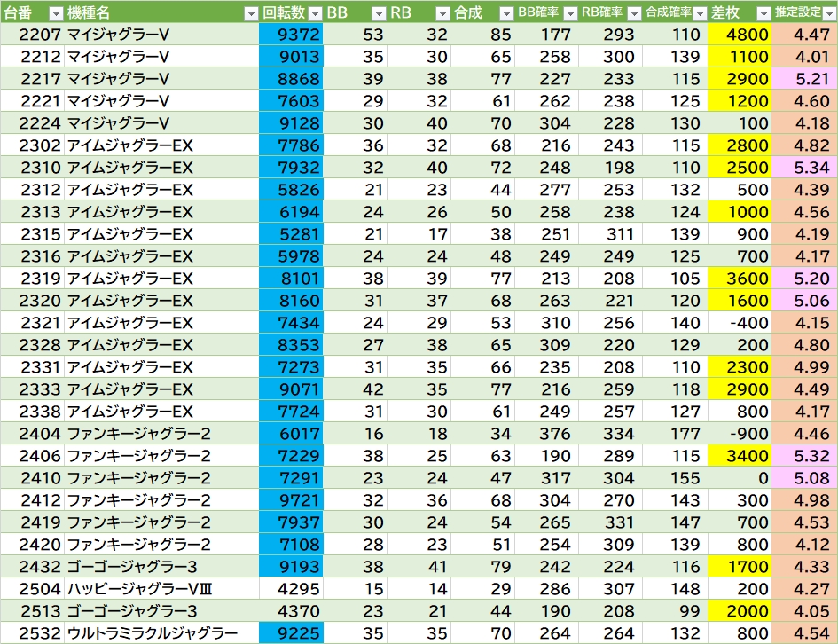The height and width of the screenshot is (644, 838).
Task: Open the 機種名 column filter dropdown
Action: (251, 13)
